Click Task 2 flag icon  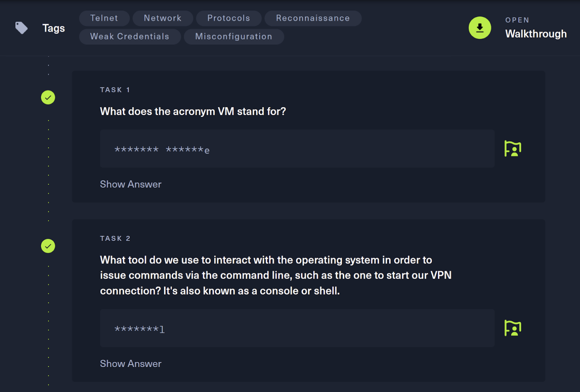pyautogui.click(x=513, y=328)
